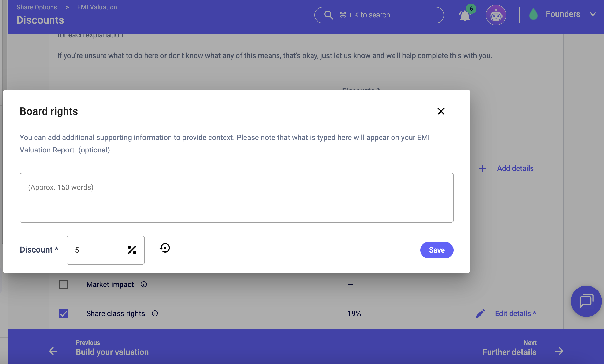The height and width of the screenshot is (364, 604).
Task: Click the Add details link
Action: click(x=515, y=168)
